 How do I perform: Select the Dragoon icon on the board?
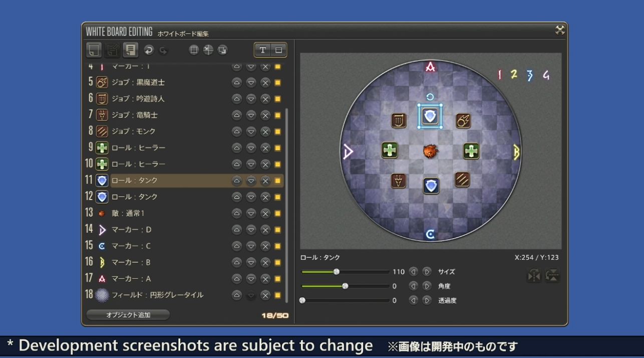(x=399, y=180)
